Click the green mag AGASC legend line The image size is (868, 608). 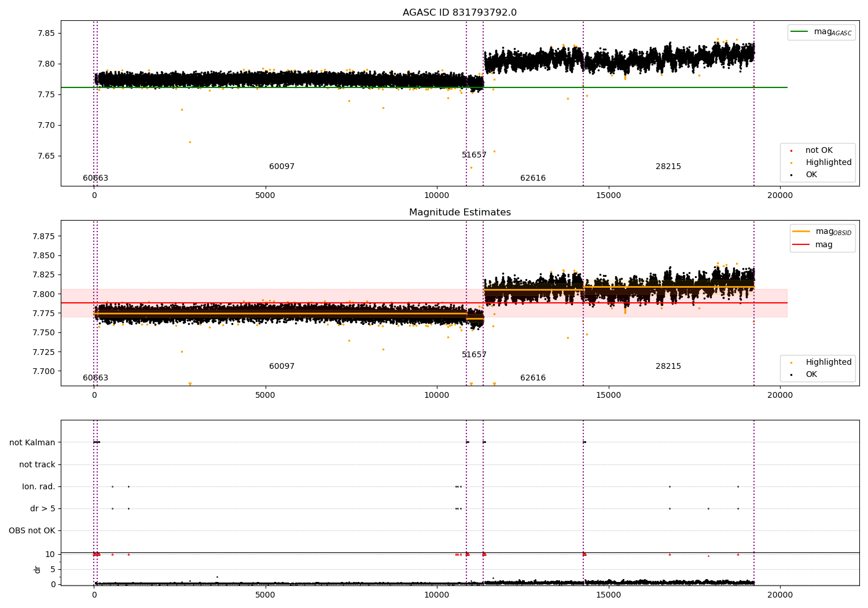pos(800,32)
